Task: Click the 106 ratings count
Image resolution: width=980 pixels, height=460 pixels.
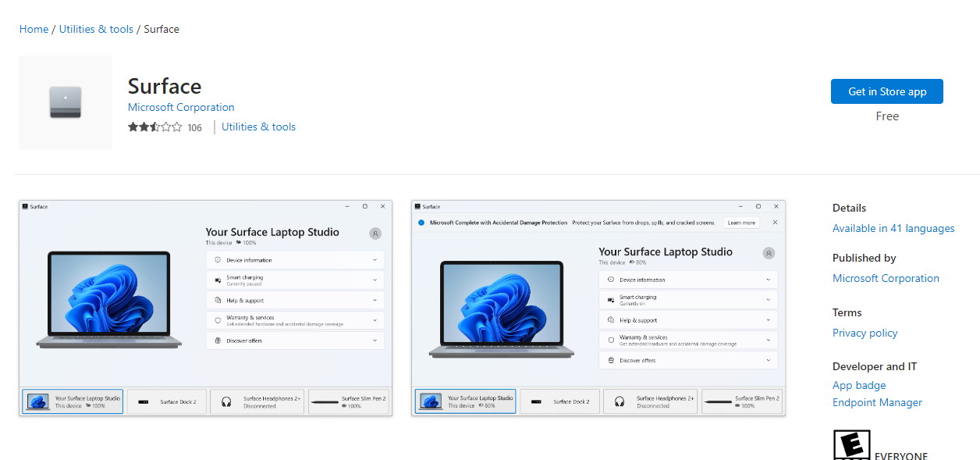Action: (194, 127)
